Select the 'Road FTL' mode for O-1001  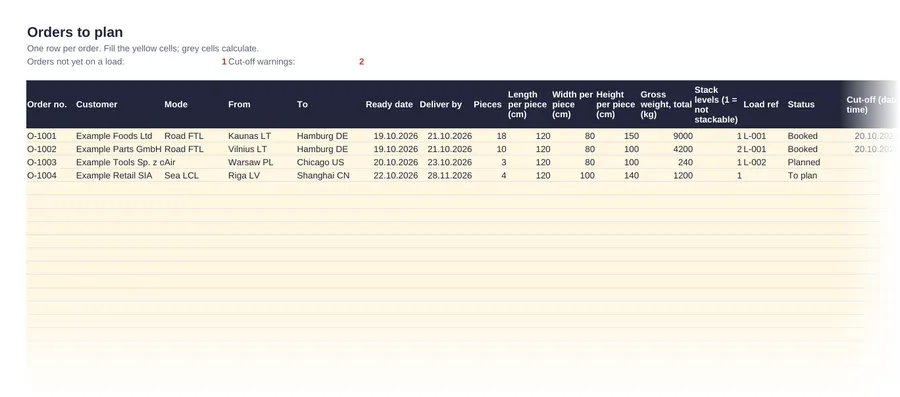pyautogui.click(x=184, y=136)
